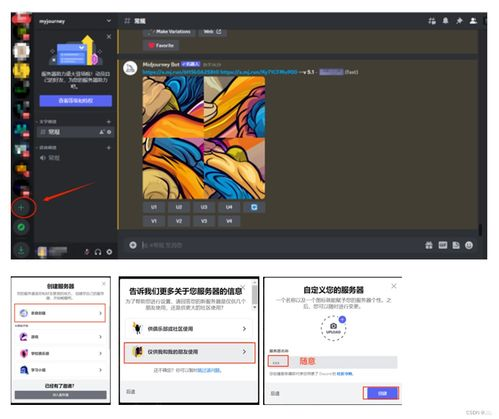The image size is (499, 419).
Task: Click back in the server info dialog
Action: tap(131, 392)
